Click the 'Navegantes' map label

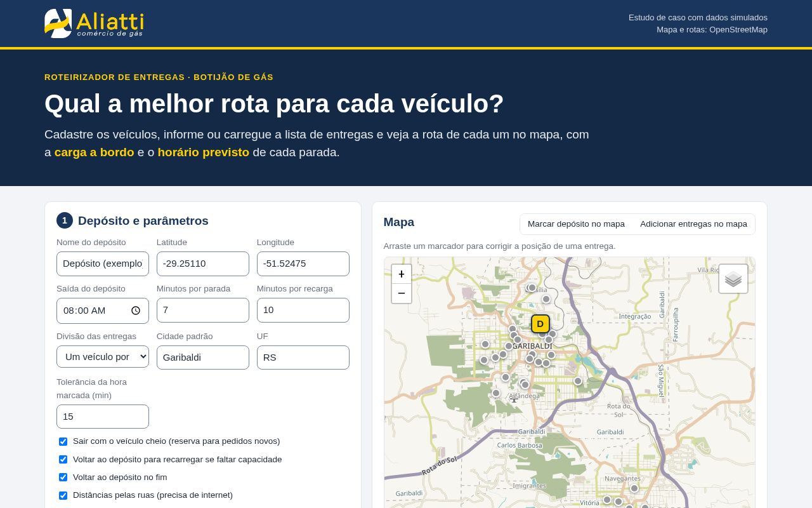(622, 478)
